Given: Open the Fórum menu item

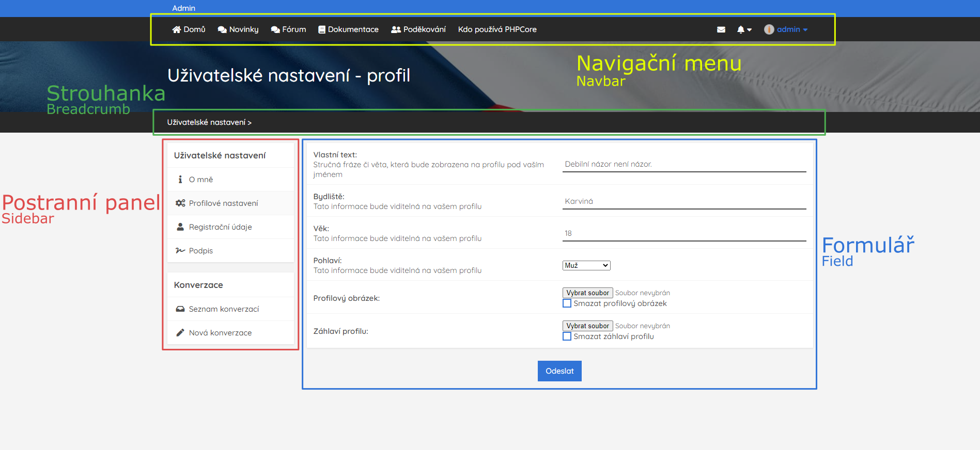Looking at the screenshot, I should (289, 29).
